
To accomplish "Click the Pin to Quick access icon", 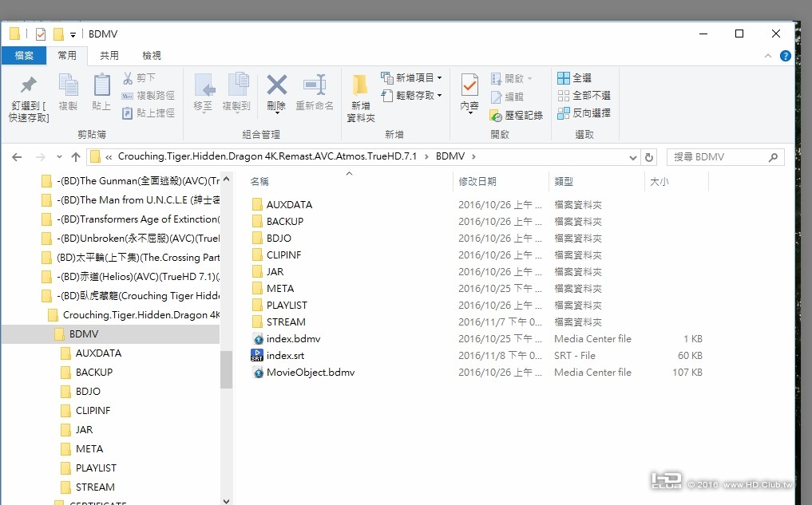I will [29, 85].
